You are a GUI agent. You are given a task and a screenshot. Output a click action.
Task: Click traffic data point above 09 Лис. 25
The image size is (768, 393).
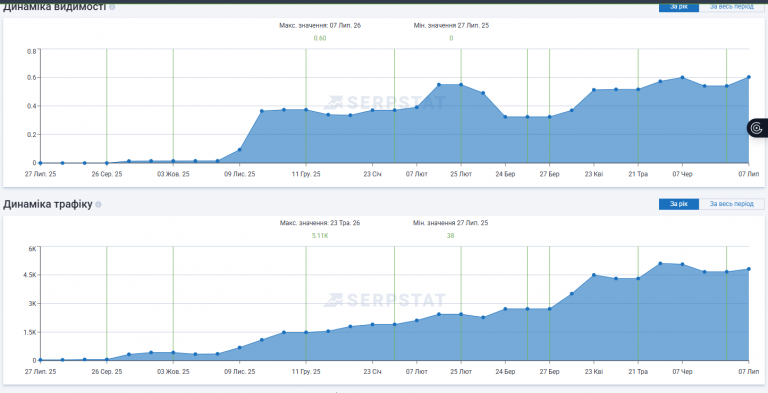(x=240, y=347)
